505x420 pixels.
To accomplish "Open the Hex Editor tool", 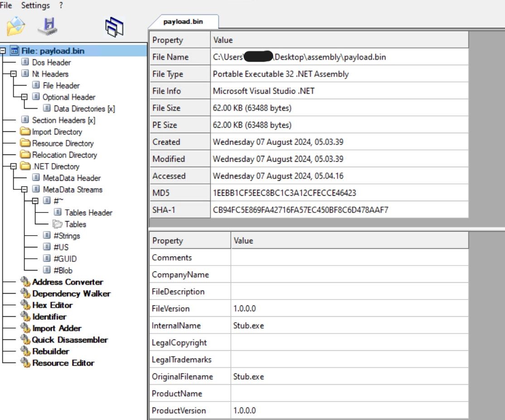I will tap(52, 305).
